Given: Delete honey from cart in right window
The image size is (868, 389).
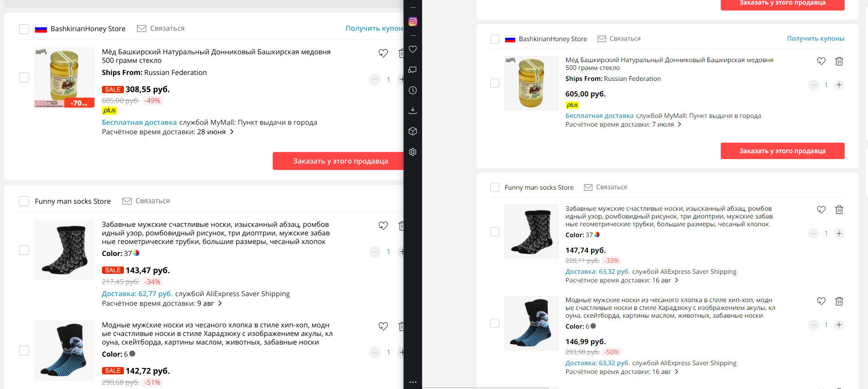Looking at the screenshot, I should [839, 61].
